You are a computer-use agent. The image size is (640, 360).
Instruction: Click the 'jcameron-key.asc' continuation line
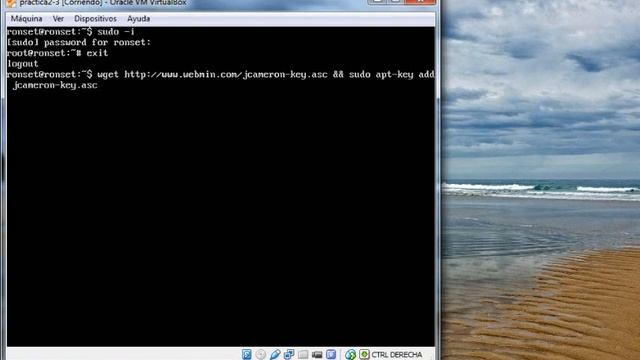pyautogui.click(x=55, y=85)
